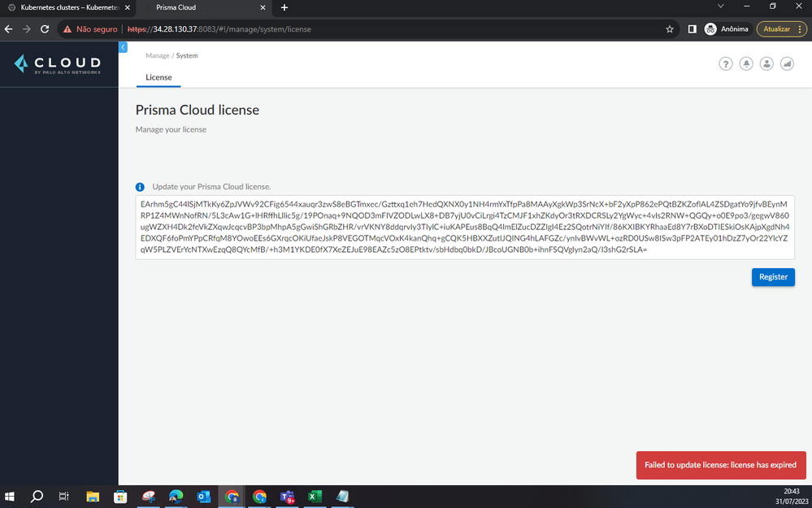Open the chart statistics icon
This screenshot has height=508, width=812.
coord(787,63)
